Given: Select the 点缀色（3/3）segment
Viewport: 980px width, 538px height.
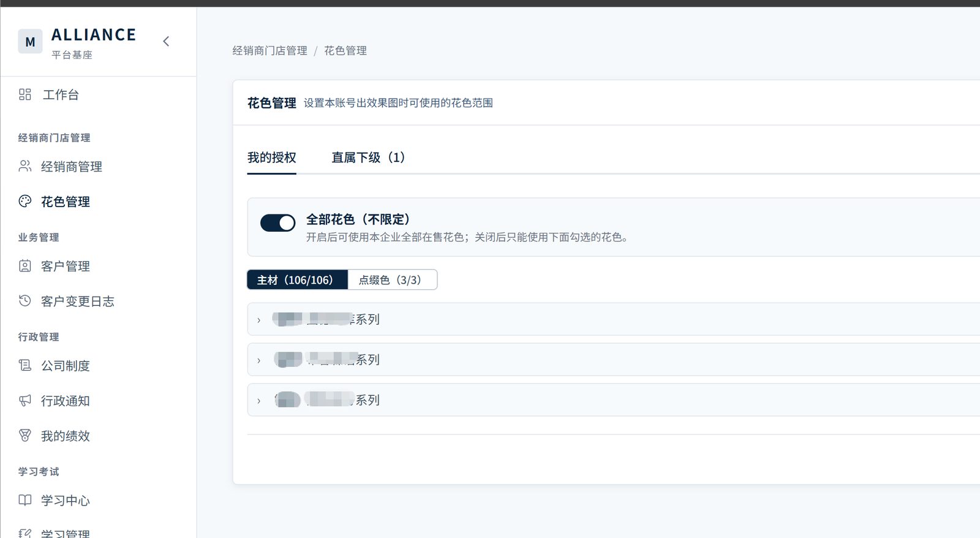Looking at the screenshot, I should pyautogui.click(x=392, y=279).
